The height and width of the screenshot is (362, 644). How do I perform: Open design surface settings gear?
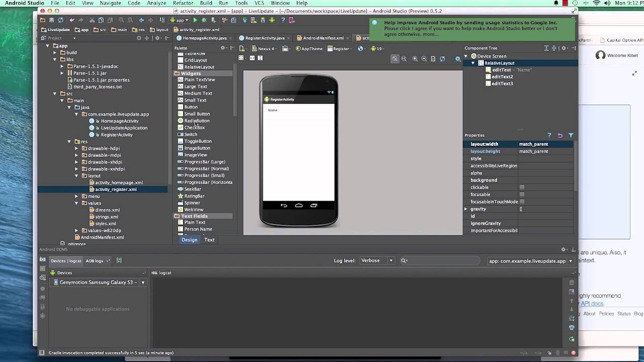point(458,59)
